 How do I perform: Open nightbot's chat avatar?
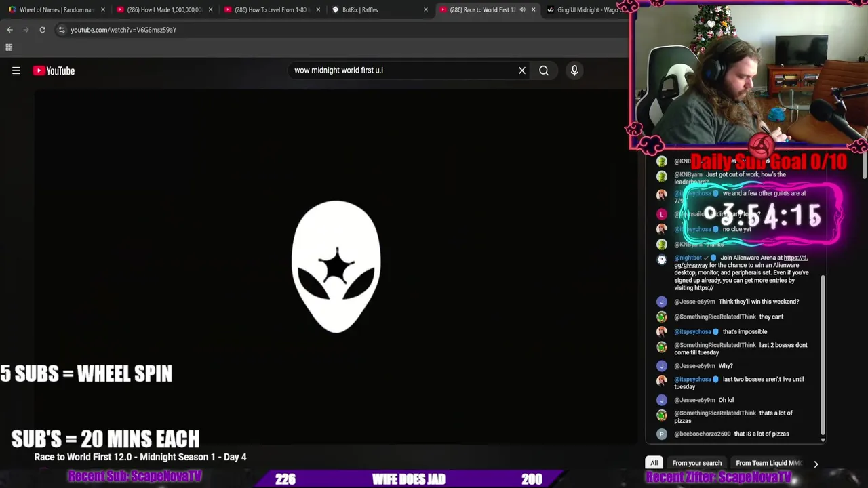tap(662, 259)
